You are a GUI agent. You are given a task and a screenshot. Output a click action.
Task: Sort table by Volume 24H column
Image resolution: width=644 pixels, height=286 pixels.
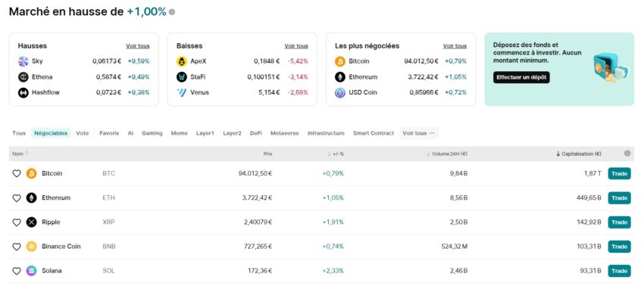[447, 154]
